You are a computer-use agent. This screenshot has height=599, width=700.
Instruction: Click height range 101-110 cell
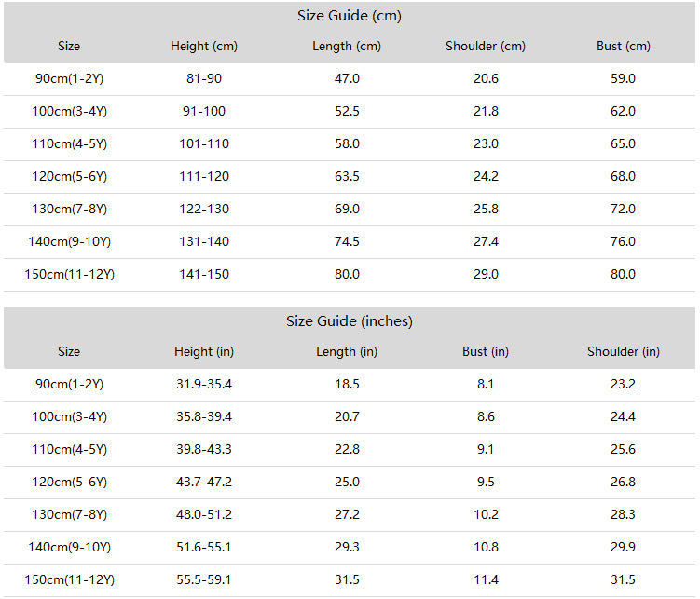pyautogui.click(x=204, y=143)
